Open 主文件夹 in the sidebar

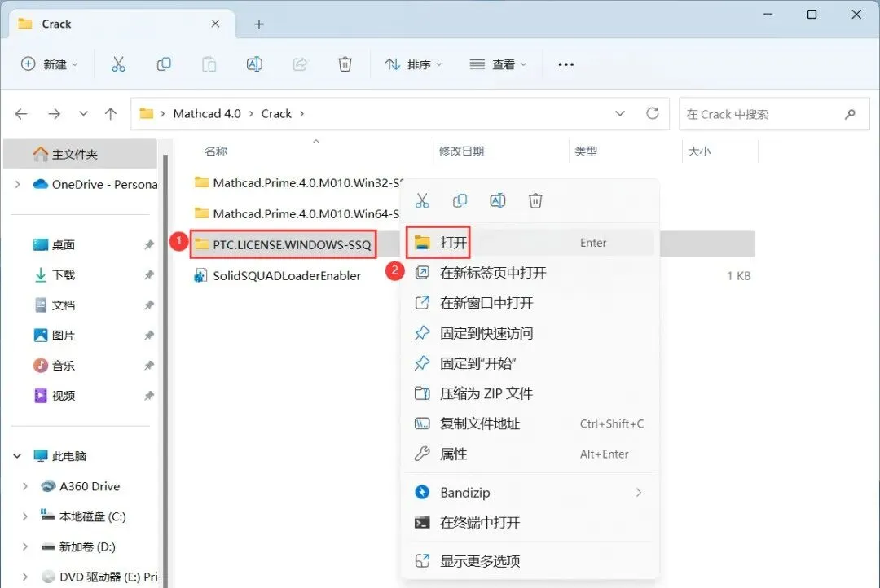pos(80,154)
